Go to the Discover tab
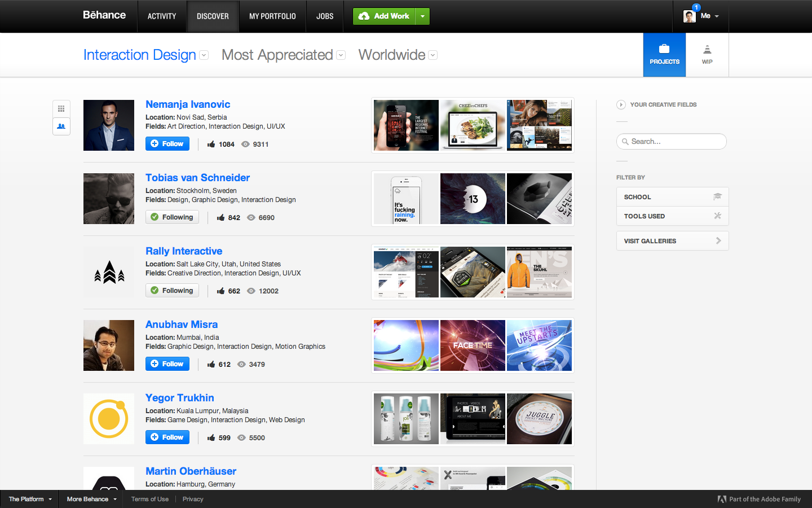 (213, 16)
